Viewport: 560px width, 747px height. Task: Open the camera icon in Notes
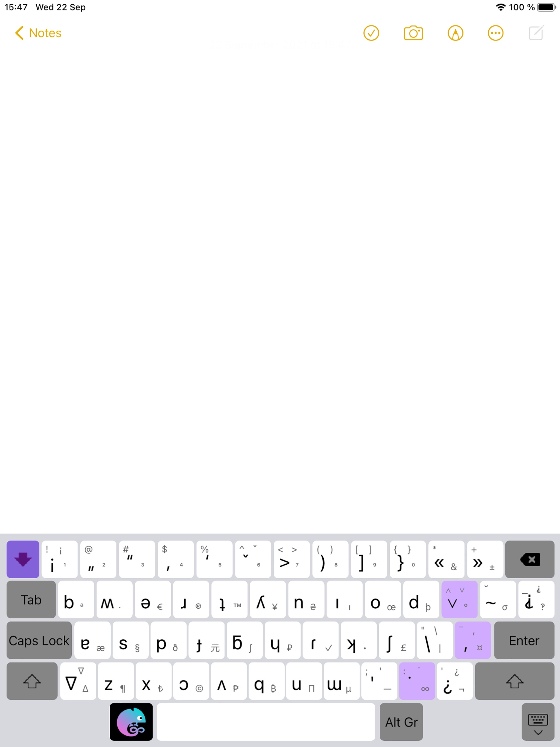click(x=413, y=33)
